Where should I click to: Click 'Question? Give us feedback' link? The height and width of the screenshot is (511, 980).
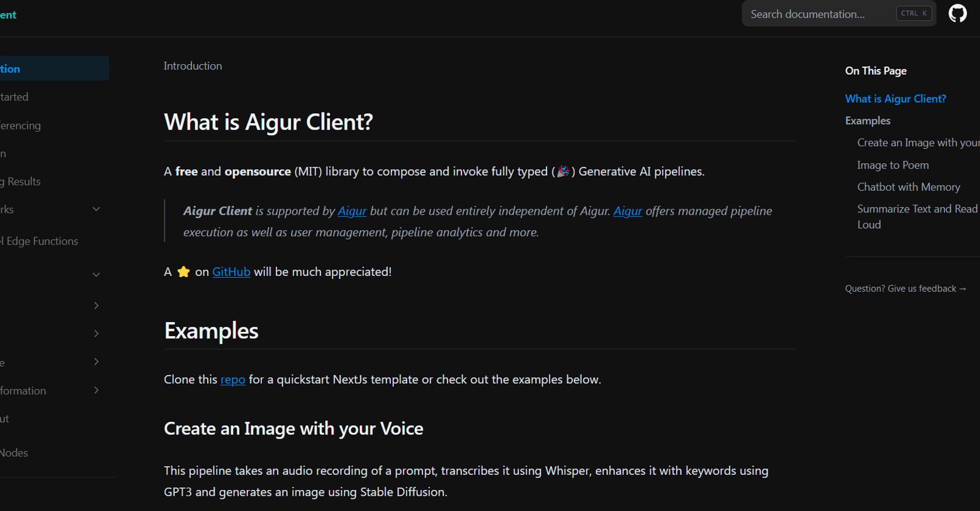click(905, 289)
